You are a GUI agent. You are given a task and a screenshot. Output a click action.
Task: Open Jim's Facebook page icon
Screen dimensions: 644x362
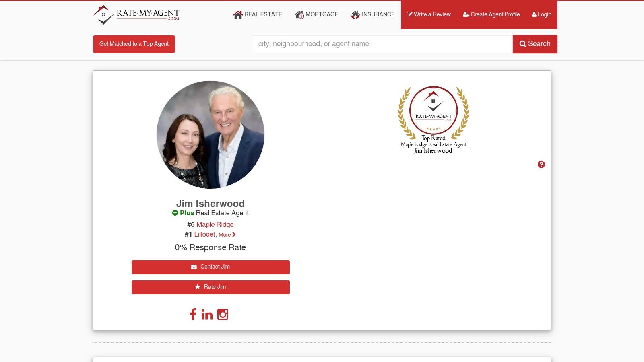(193, 314)
